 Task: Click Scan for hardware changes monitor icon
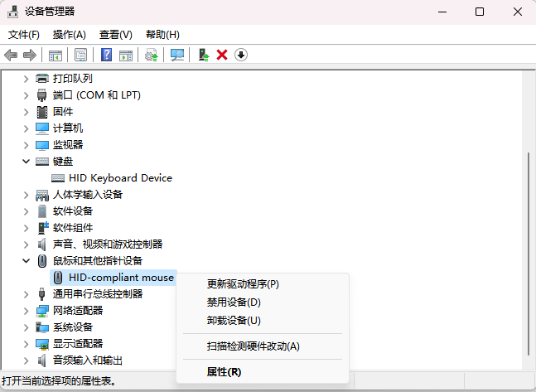tap(177, 55)
